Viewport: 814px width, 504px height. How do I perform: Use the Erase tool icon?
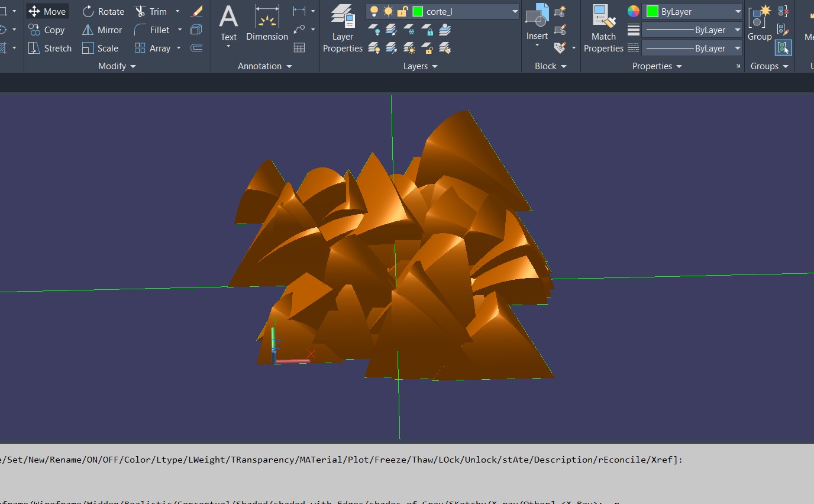(197, 11)
